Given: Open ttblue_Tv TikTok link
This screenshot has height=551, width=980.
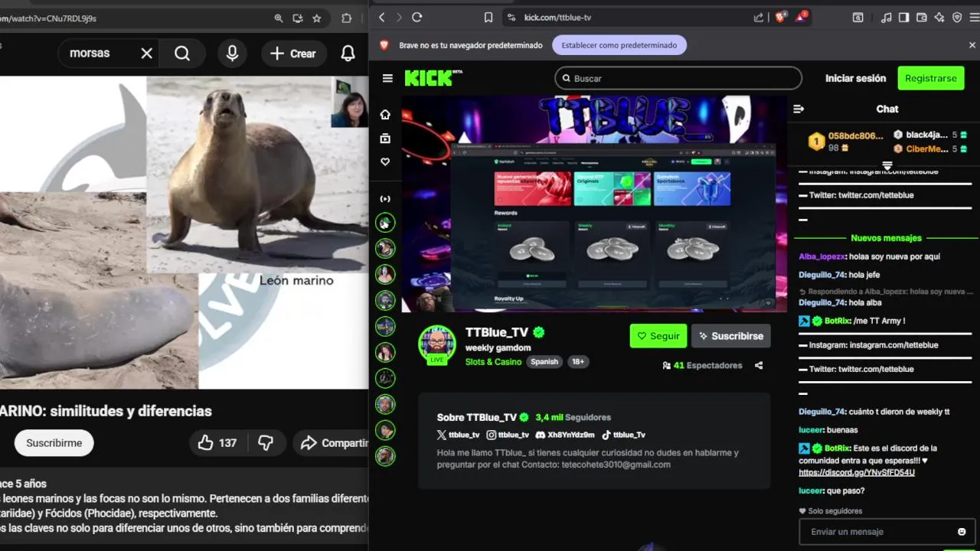Looking at the screenshot, I should [x=623, y=435].
